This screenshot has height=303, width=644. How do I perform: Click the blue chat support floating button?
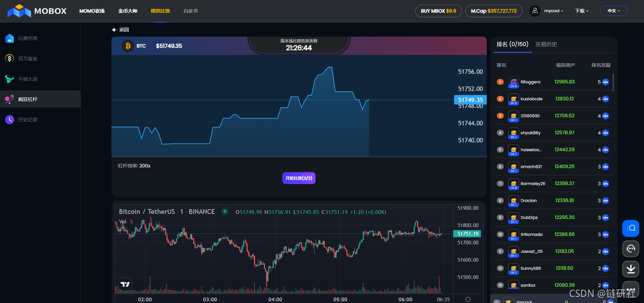631,228
